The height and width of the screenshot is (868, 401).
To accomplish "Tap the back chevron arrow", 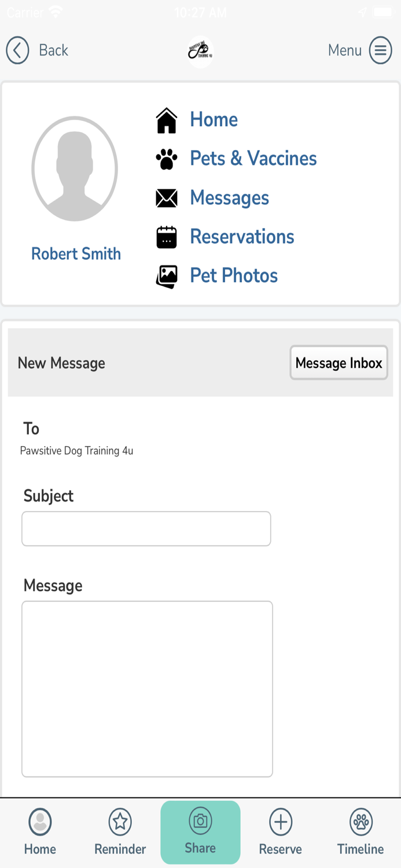I will pos(17,50).
